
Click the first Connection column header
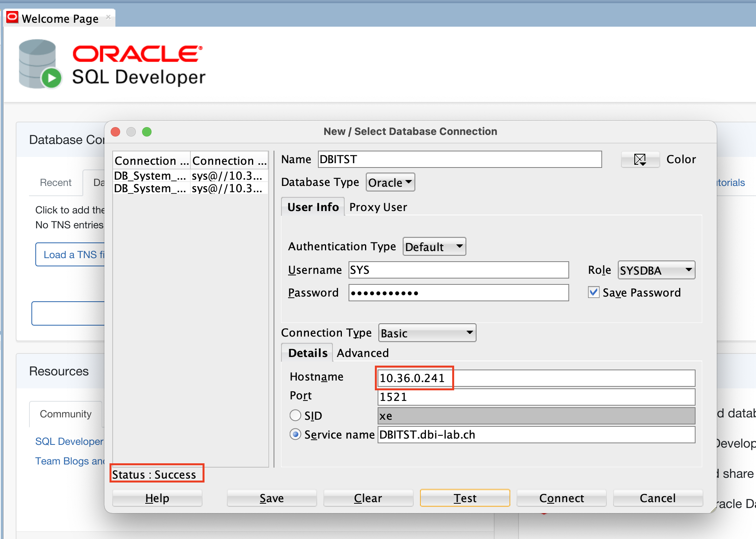[x=152, y=161]
